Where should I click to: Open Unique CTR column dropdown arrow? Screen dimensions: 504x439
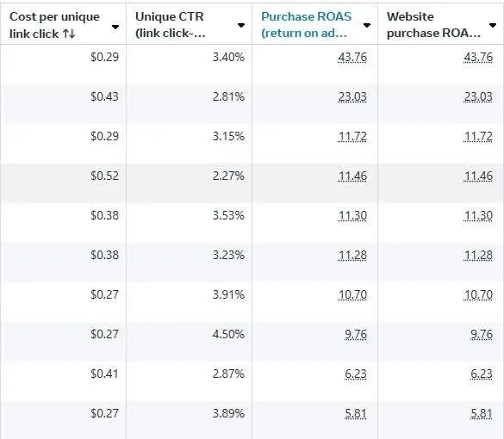[241, 25]
